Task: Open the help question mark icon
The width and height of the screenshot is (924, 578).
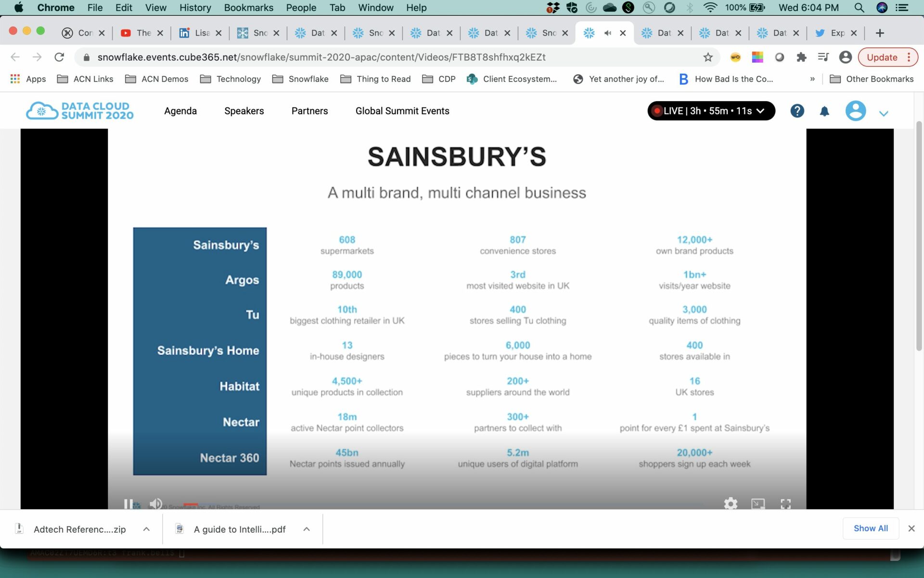Action: (x=797, y=111)
